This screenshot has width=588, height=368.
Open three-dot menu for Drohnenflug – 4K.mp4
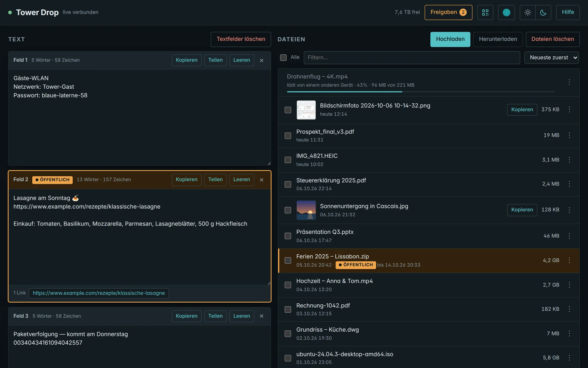(569, 82)
